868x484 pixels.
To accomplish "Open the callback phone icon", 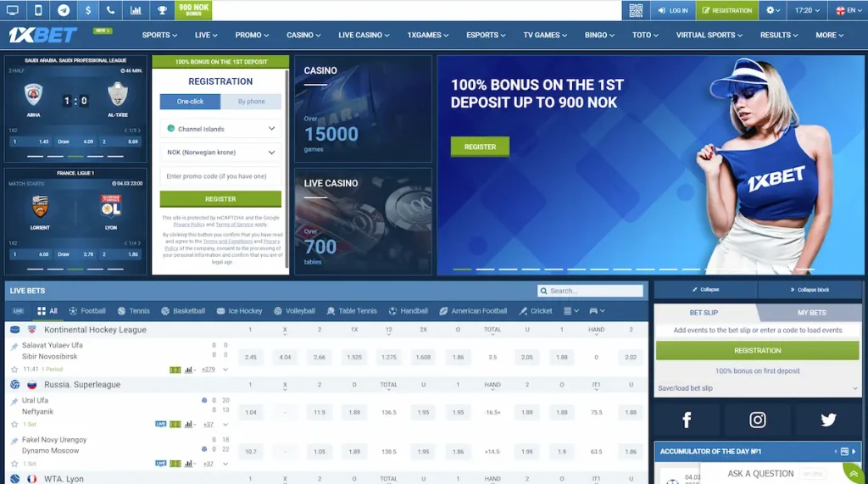I will (111, 10).
